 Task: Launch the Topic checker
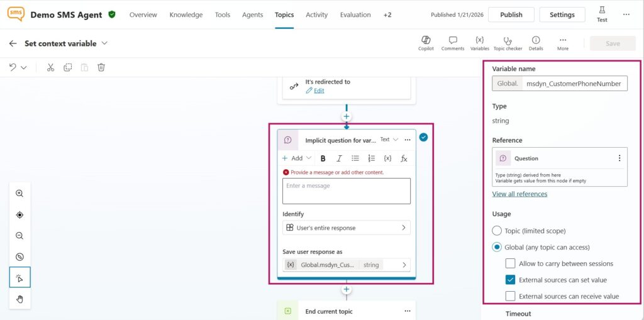[508, 40]
